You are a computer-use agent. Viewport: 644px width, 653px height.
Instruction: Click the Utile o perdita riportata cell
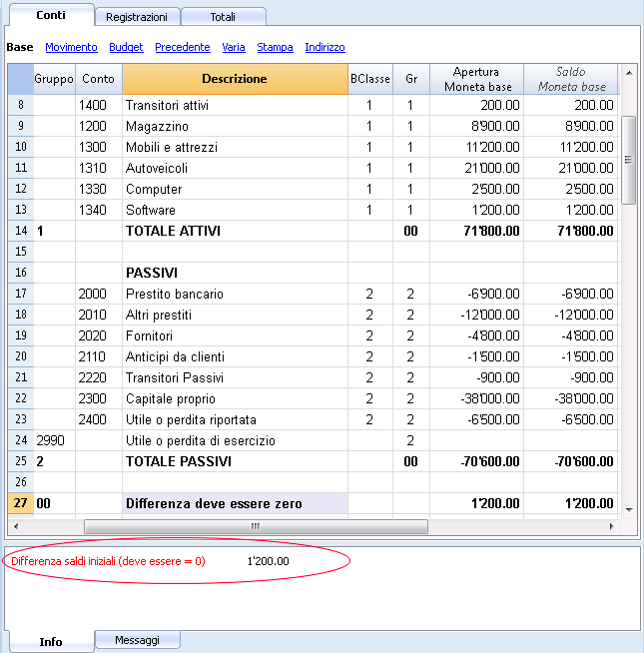pos(235,419)
